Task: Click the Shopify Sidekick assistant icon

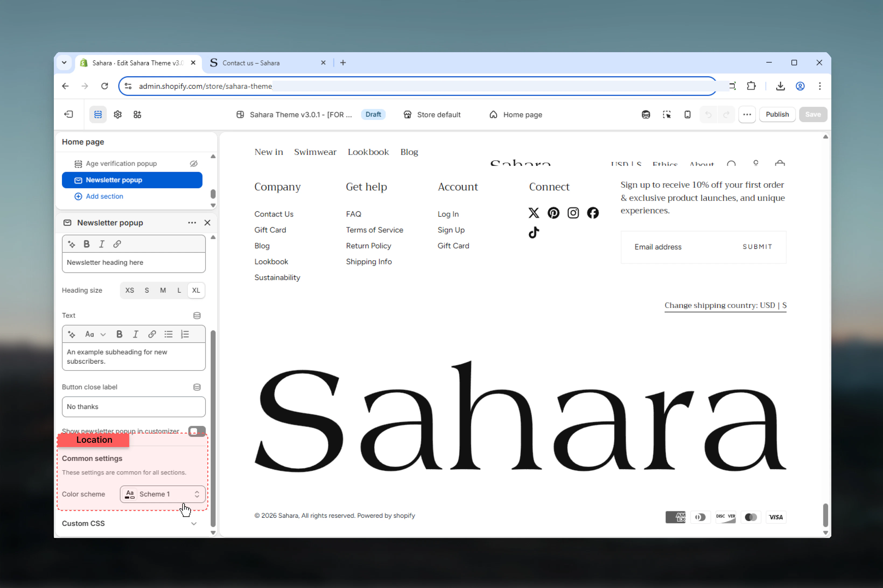Action: (646, 114)
